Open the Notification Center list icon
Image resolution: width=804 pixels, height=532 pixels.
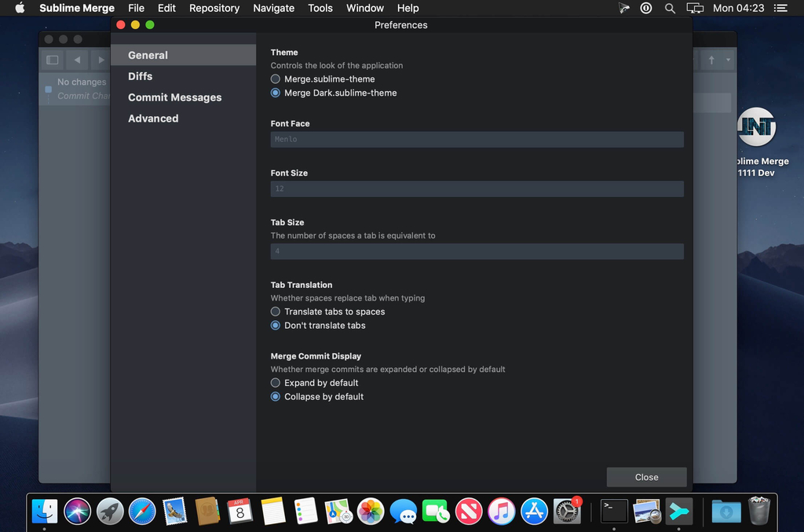click(780, 9)
